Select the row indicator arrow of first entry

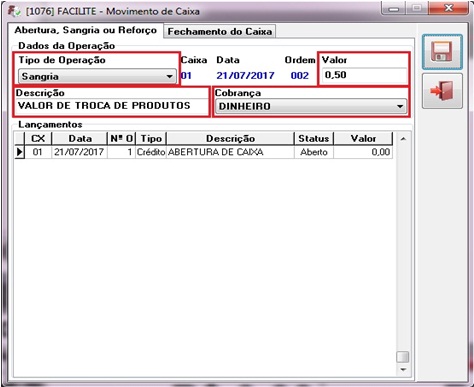20,152
